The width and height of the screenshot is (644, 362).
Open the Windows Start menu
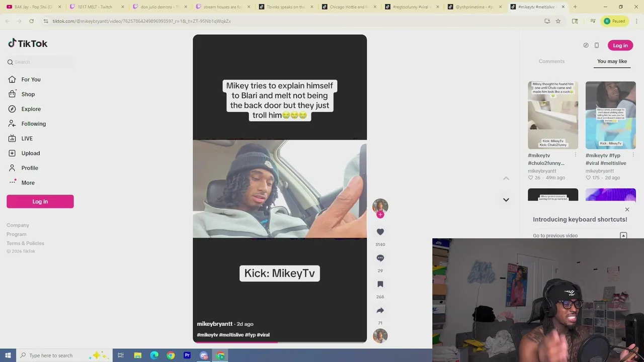click(8, 355)
